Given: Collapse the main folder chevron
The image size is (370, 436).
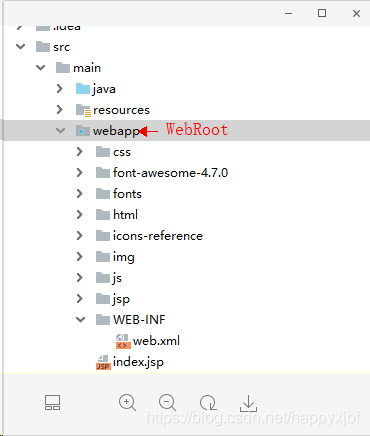Looking at the screenshot, I should pyautogui.click(x=41, y=68).
